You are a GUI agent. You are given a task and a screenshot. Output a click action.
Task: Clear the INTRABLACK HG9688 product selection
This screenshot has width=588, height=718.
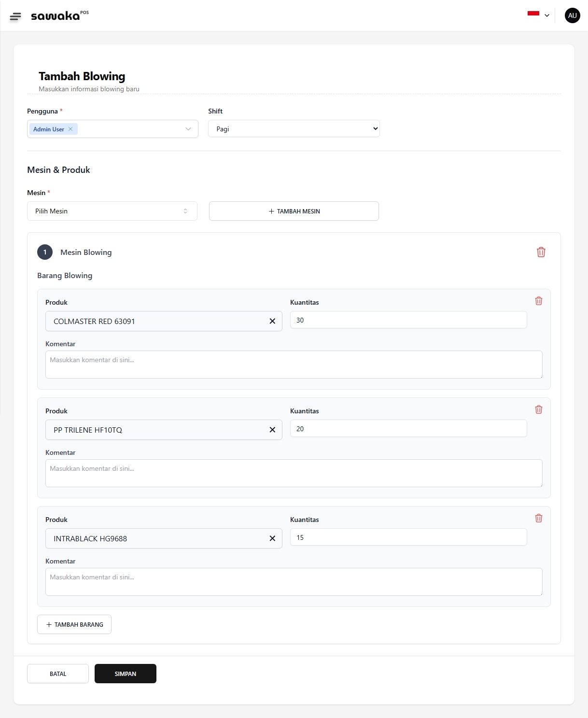point(272,538)
